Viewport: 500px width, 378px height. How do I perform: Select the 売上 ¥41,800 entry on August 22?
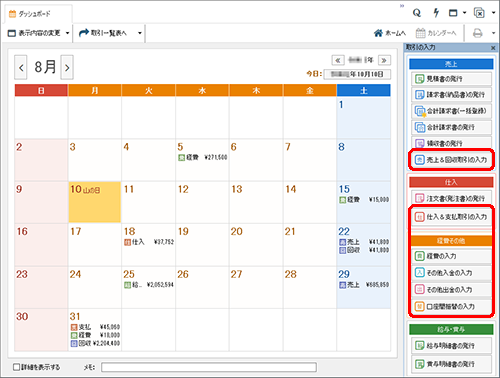[364, 242]
